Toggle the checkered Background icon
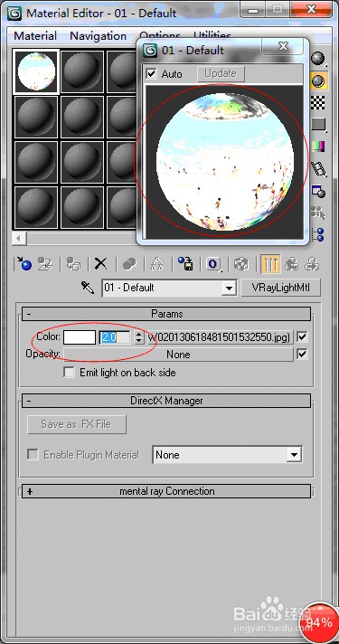The height and width of the screenshot is (644, 339). 318,103
